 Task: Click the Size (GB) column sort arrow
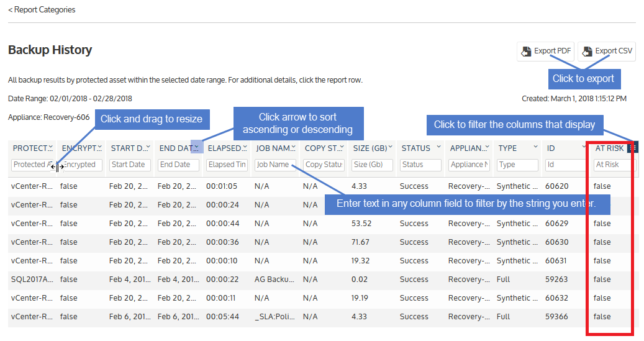click(391, 148)
